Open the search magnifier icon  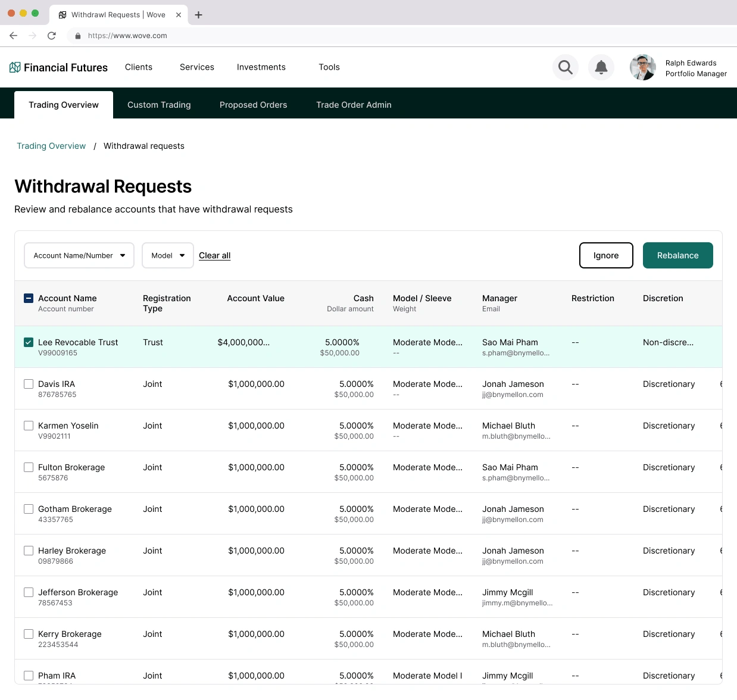(566, 67)
